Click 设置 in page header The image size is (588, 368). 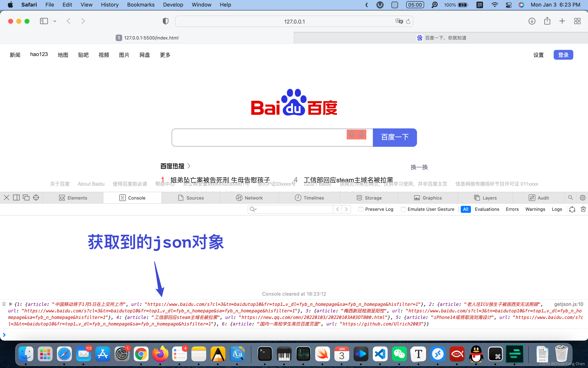coord(538,55)
